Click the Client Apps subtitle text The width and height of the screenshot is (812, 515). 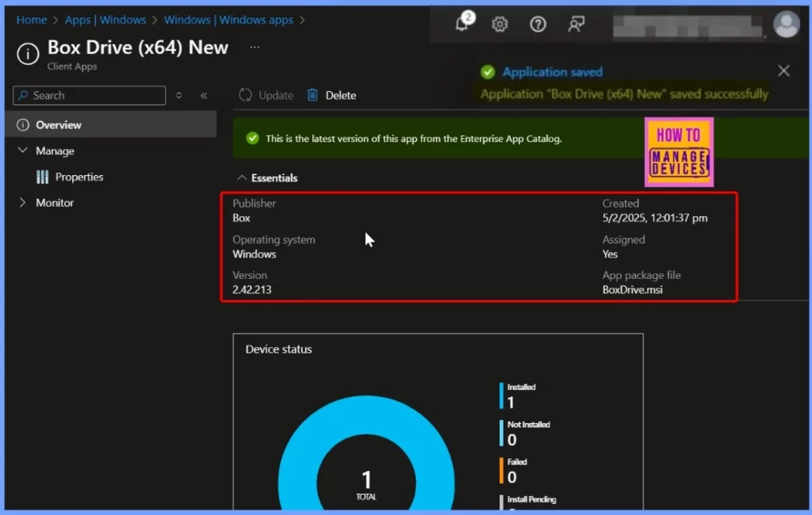[x=72, y=67]
